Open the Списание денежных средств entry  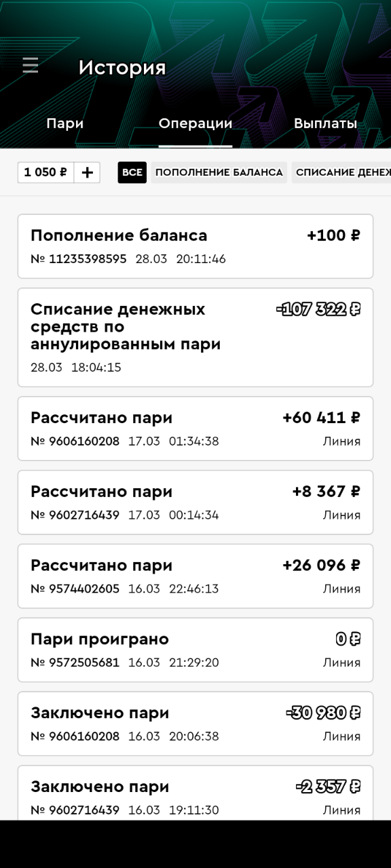(x=195, y=337)
